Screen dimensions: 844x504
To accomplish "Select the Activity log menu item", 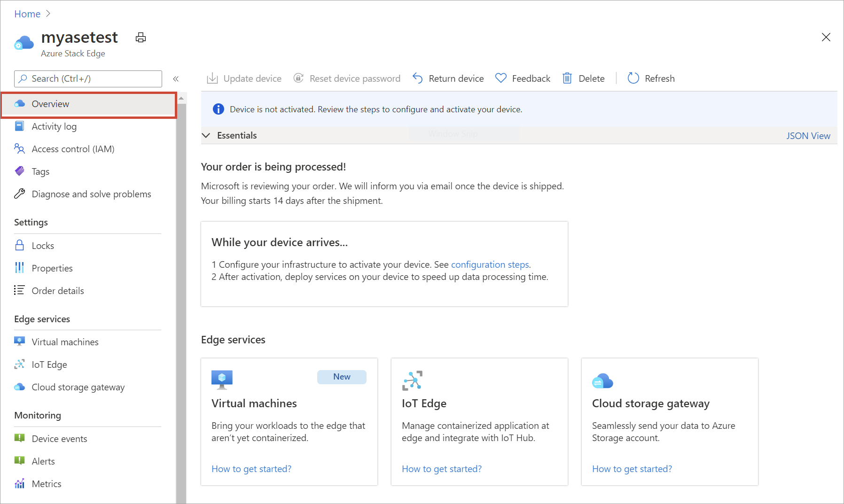I will pos(54,126).
